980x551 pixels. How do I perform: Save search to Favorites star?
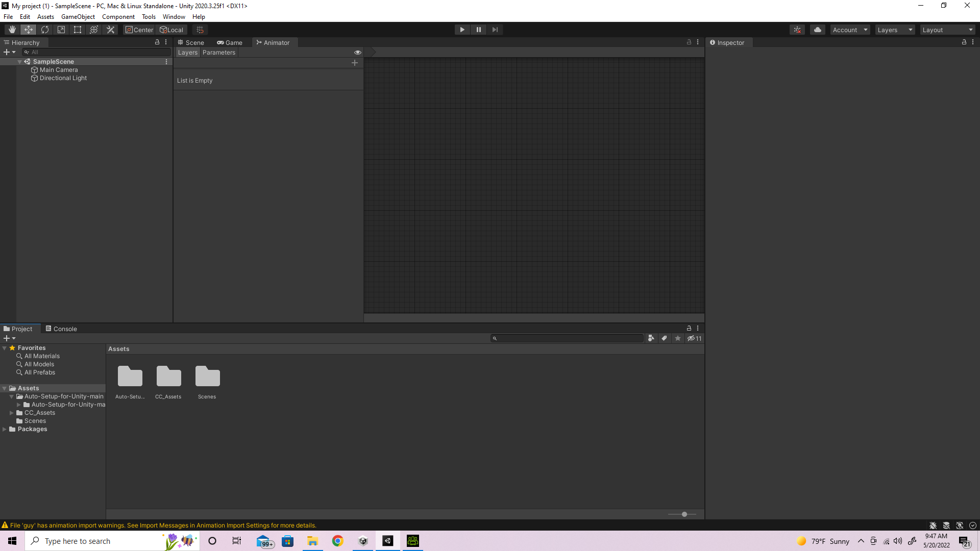tap(678, 338)
